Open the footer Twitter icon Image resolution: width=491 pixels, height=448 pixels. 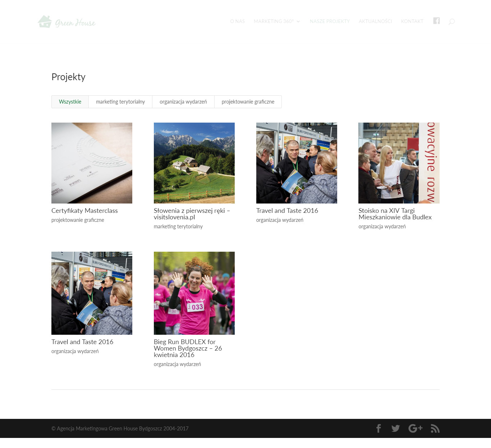click(x=395, y=428)
